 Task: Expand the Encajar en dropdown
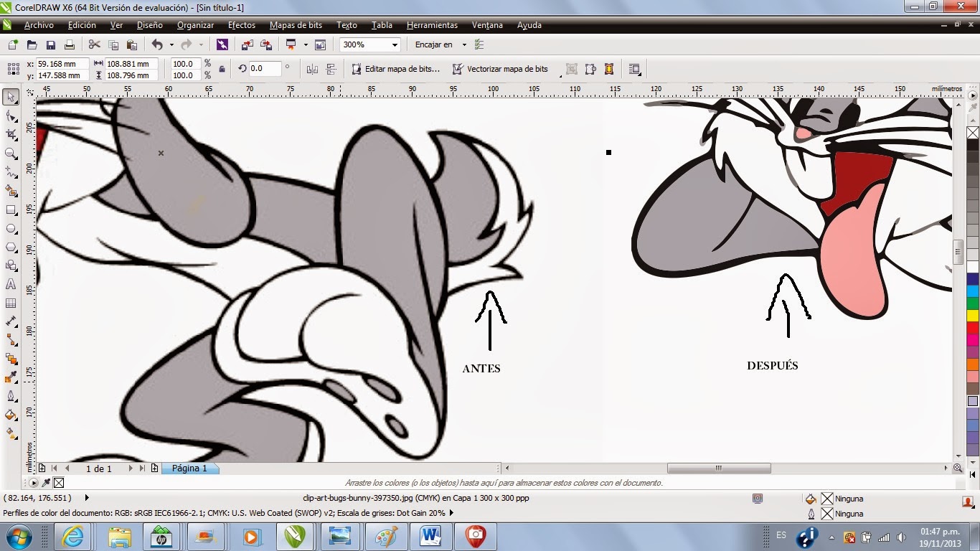tap(464, 44)
